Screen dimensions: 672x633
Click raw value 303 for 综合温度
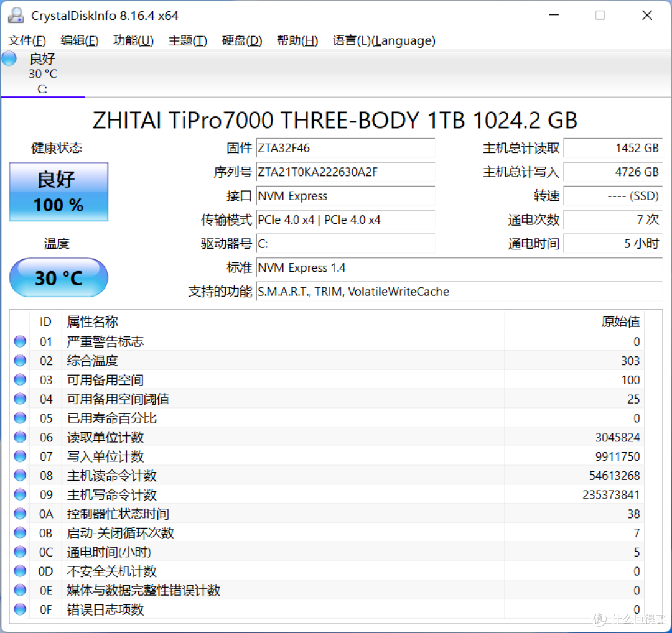[x=630, y=361]
